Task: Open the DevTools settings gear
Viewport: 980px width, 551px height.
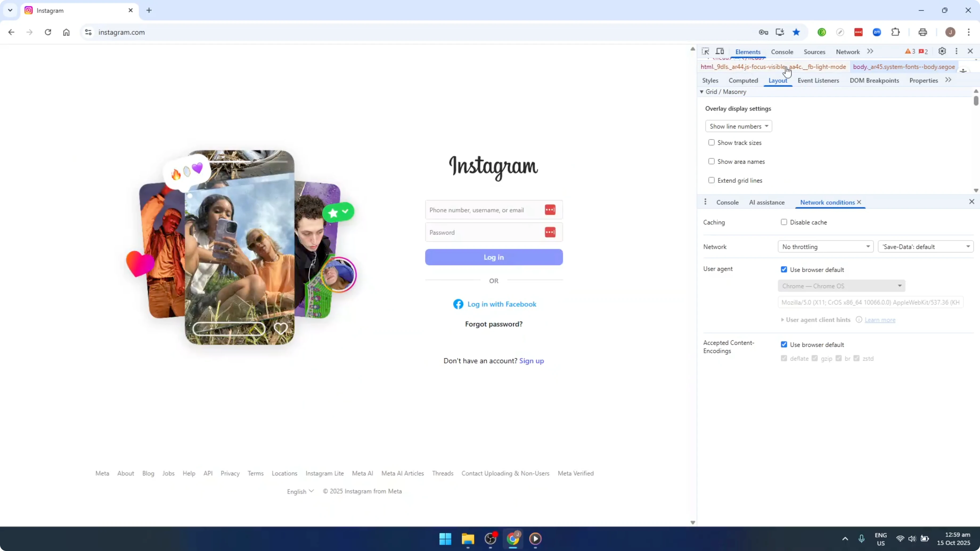Action: coord(942,51)
